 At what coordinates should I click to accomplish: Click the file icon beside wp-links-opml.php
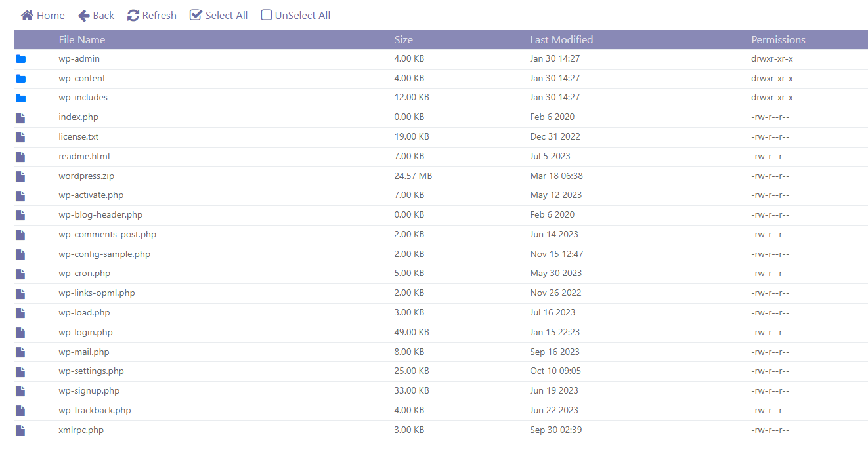coord(20,293)
